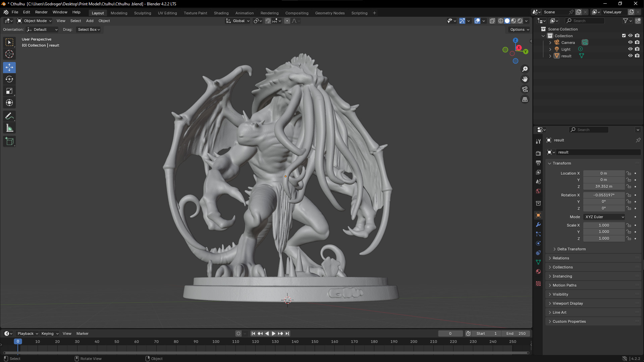Select the Select Box tool icon

[9, 42]
